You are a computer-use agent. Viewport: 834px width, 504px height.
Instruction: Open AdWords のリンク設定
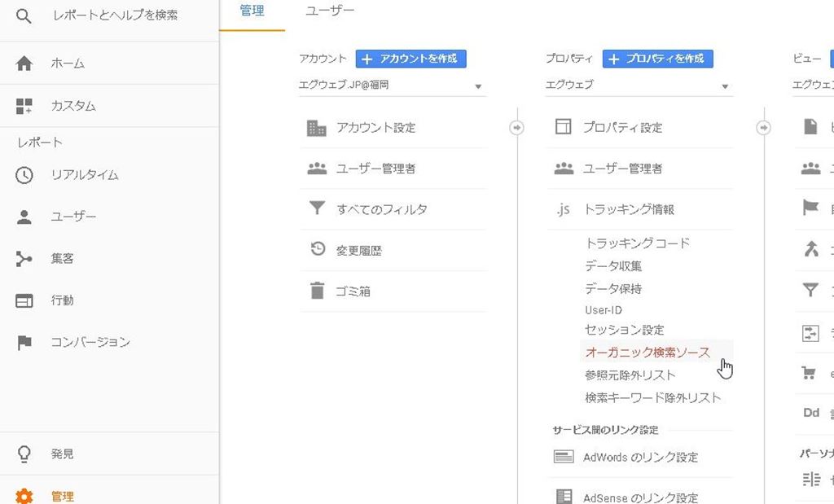tap(640, 457)
